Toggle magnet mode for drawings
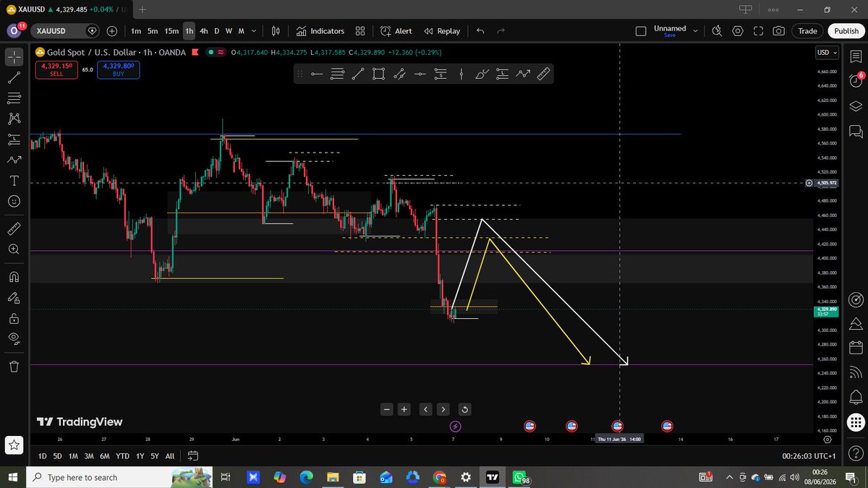 [x=14, y=277]
